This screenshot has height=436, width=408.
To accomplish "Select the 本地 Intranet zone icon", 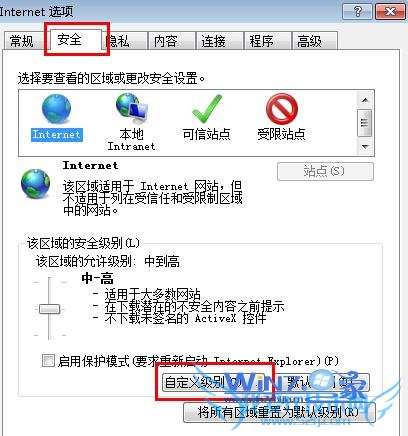I will pos(131,109).
